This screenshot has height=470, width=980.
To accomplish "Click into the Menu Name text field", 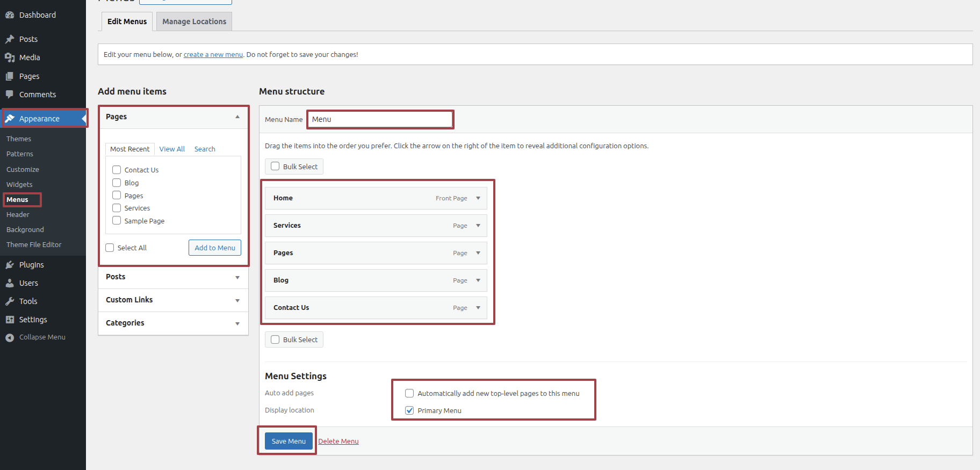I will click(x=380, y=119).
